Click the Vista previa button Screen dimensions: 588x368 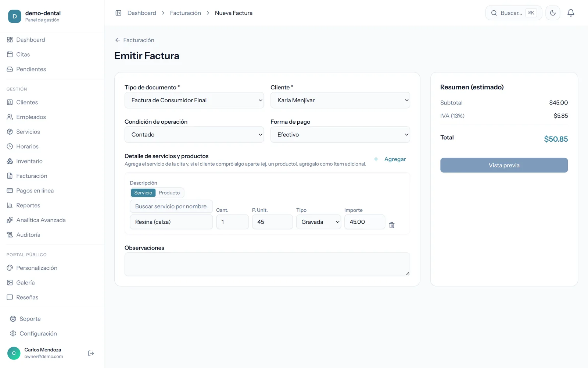pyautogui.click(x=504, y=165)
